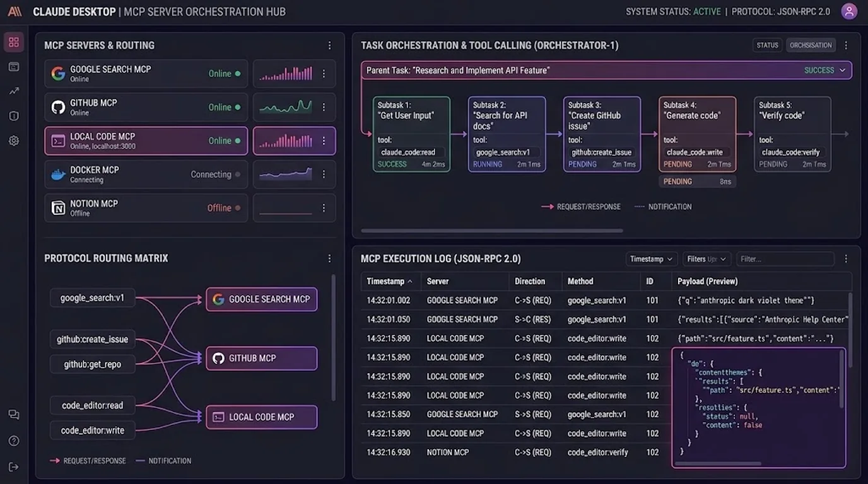Select the Local Code MCP server row
This screenshot has width=868, height=484.
(146, 141)
